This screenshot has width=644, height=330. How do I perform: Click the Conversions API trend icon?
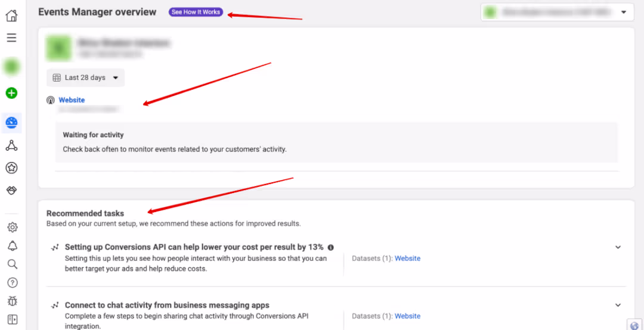pyautogui.click(x=55, y=248)
